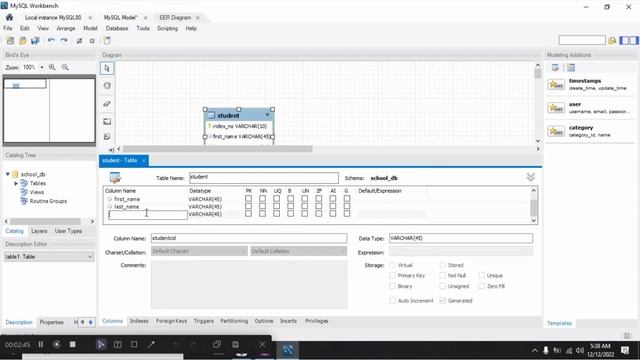Check NN for first_name column
This screenshot has height=360, width=640.
pyautogui.click(x=262, y=199)
